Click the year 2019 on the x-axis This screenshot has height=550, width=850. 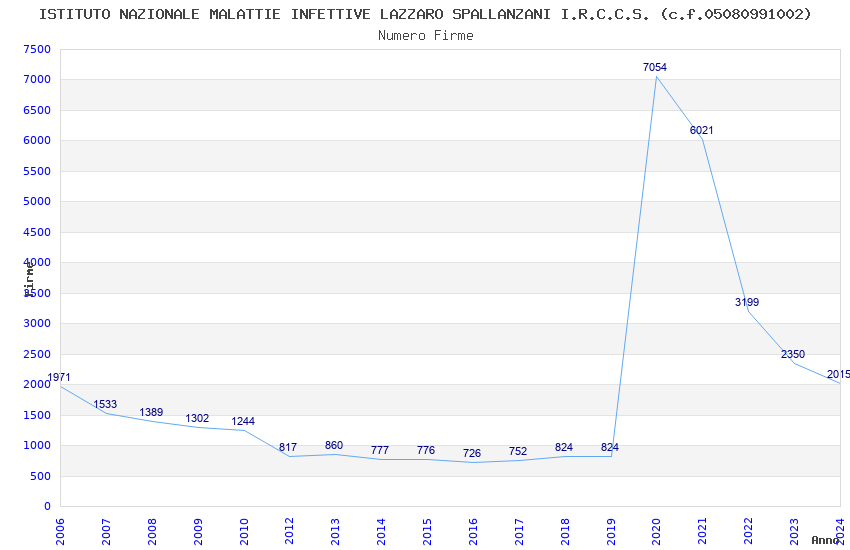611,532
